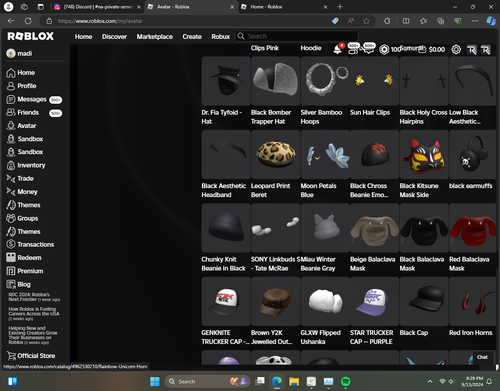Select the Dr. Fia Tyfoid Hat item
The image size is (500, 391).
coord(226,81)
